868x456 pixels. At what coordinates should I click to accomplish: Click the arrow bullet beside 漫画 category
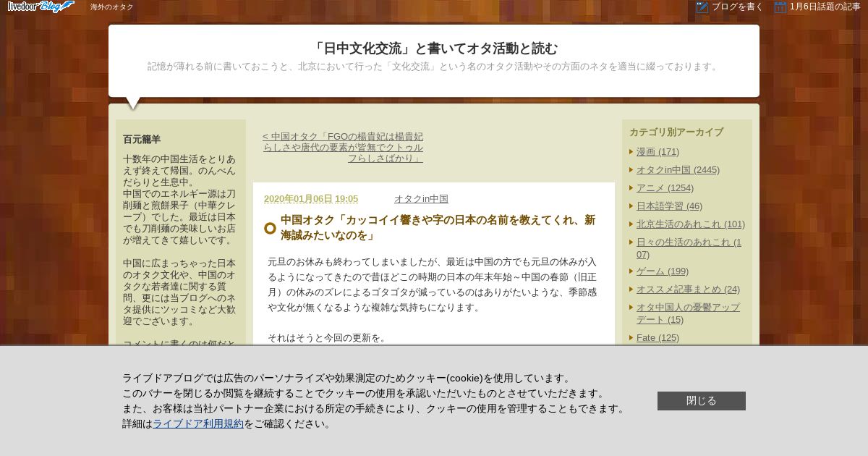coord(631,152)
